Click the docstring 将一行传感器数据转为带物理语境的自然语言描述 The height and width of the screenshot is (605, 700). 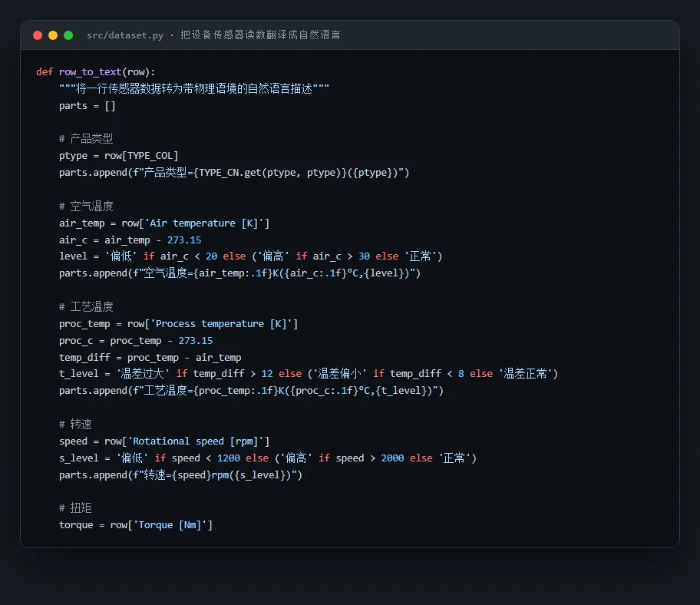coord(193,88)
